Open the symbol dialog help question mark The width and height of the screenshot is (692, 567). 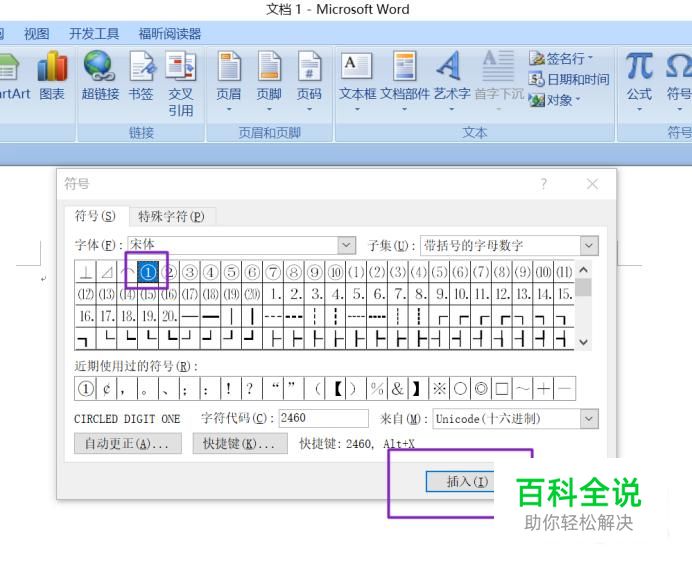click(544, 184)
